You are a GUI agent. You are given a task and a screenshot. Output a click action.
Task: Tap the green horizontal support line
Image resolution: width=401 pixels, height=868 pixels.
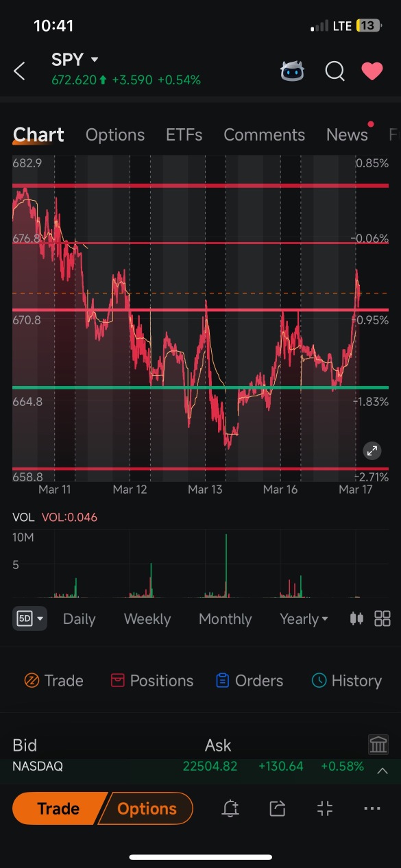point(200,388)
